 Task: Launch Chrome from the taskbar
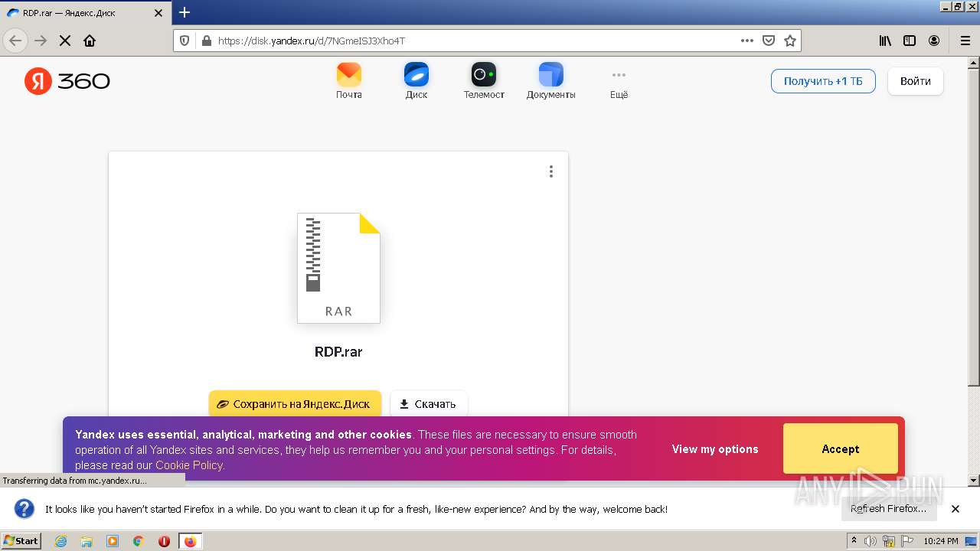pos(139,541)
